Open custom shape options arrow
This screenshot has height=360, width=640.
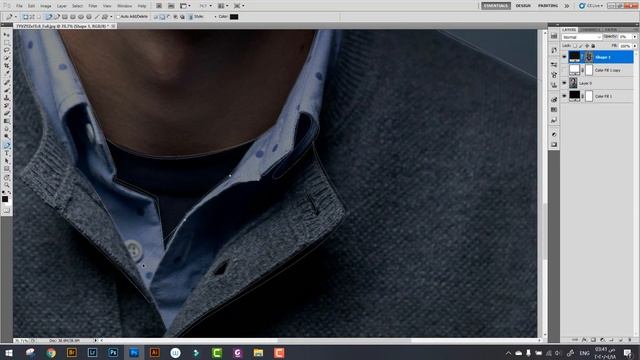[111, 17]
